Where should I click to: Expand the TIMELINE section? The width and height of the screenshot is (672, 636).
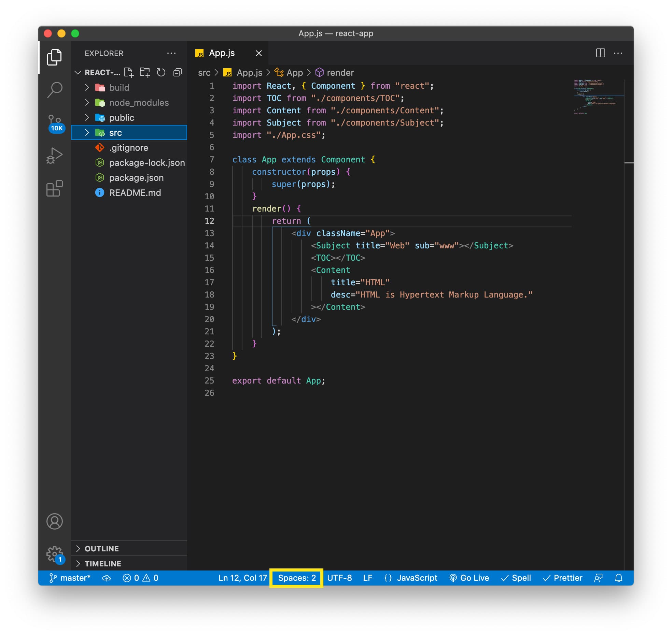[102, 564]
